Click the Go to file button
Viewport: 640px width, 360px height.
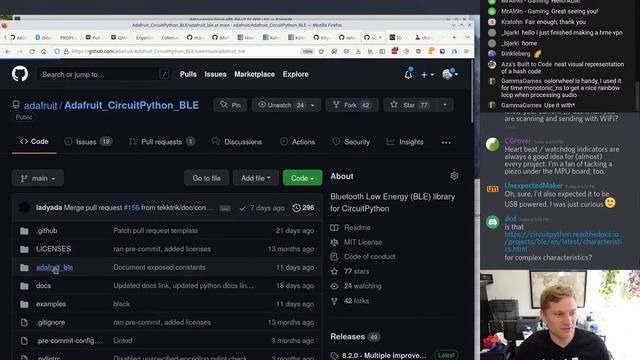point(207,178)
